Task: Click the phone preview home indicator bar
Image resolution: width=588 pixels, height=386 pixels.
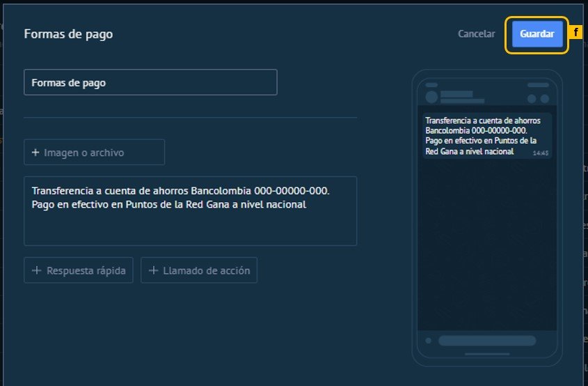Action: 486,354
